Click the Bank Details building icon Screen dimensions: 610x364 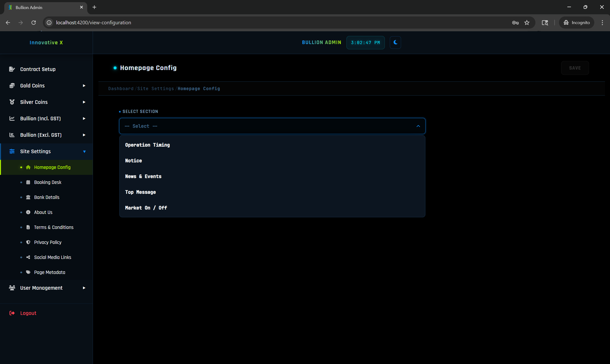point(28,197)
